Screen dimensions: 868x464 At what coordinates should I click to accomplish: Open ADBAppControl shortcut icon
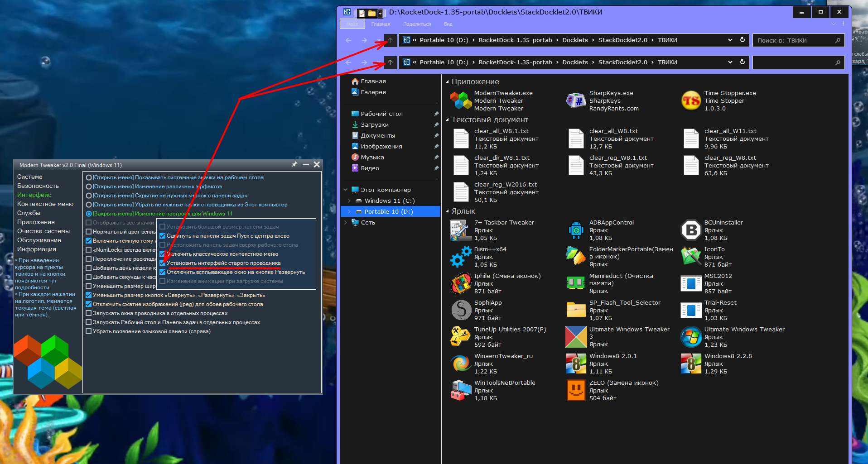click(x=576, y=230)
